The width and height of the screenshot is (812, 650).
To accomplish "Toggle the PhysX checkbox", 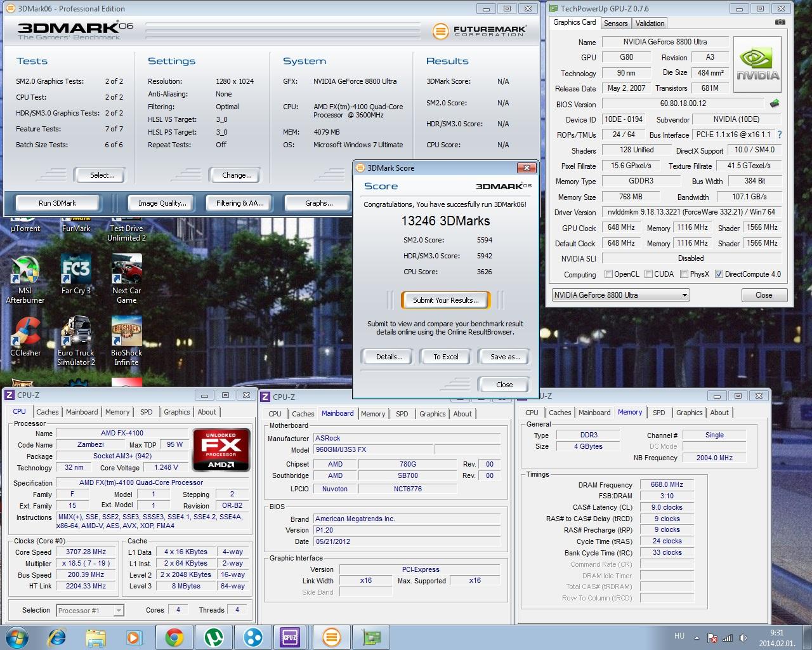I will click(684, 274).
